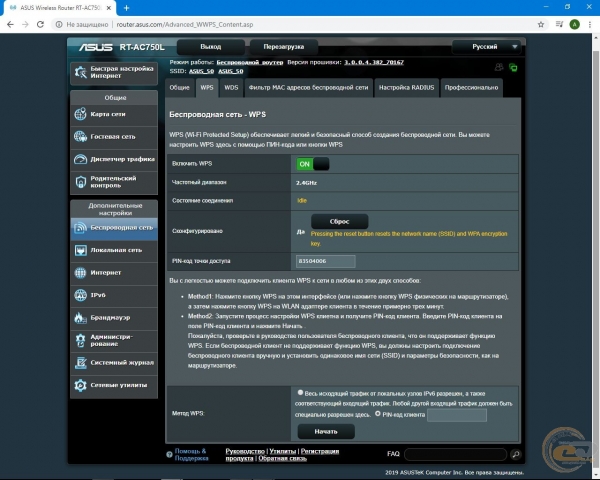This screenshot has height=480, width=600.
Task: Select the first Метод WPS radio option
Action: pyautogui.click(x=301, y=393)
